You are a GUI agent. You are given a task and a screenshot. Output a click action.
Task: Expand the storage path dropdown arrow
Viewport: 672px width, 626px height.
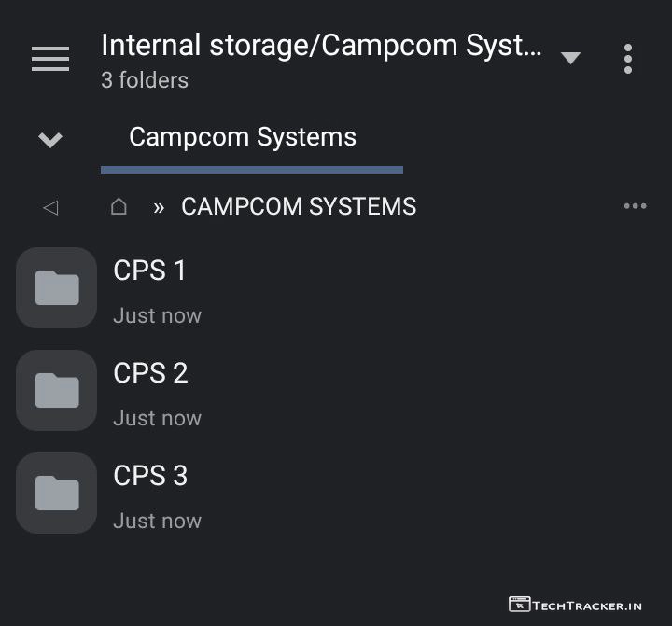click(570, 58)
